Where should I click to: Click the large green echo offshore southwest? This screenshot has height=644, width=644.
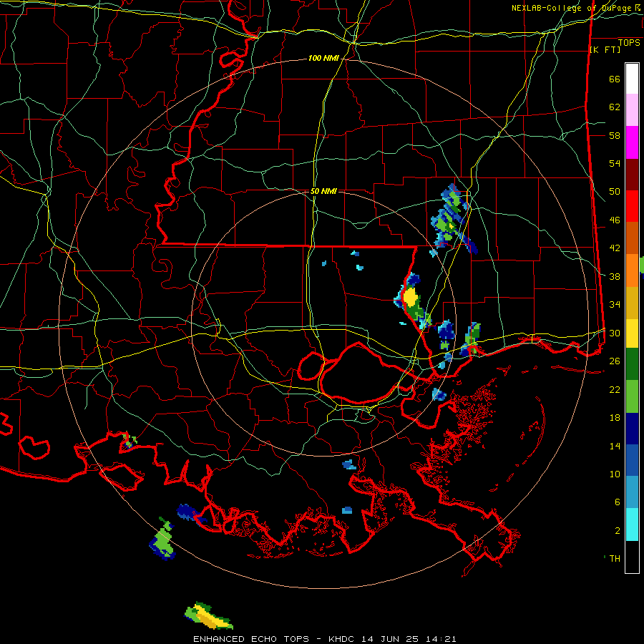click(x=162, y=541)
